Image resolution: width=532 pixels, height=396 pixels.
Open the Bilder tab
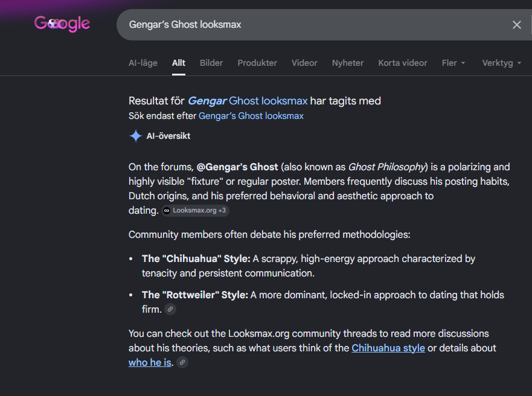pyautogui.click(x=211, y=63)
